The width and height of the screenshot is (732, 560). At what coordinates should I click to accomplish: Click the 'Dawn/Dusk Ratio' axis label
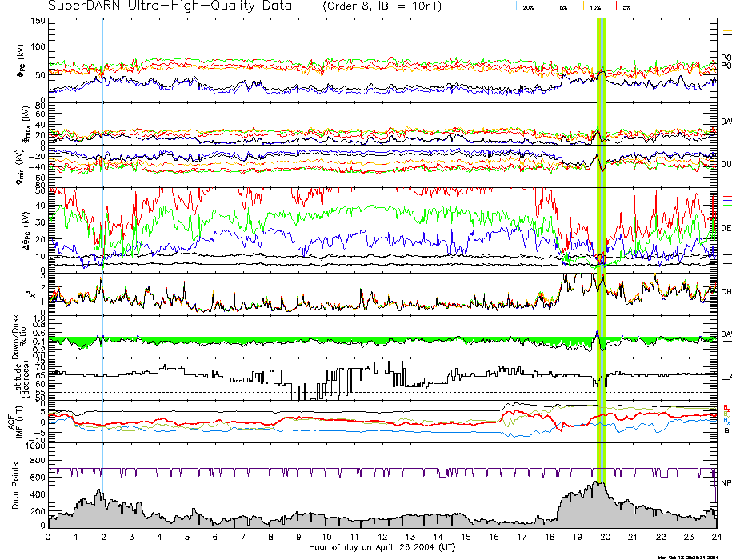[19, 337]
